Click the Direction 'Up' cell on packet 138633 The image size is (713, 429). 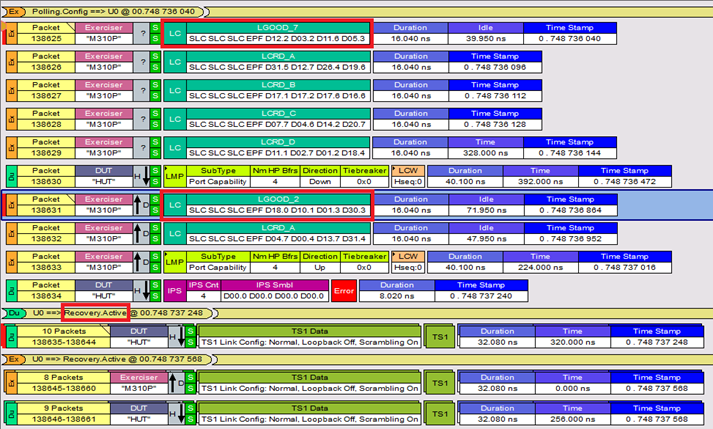(320, 262)
